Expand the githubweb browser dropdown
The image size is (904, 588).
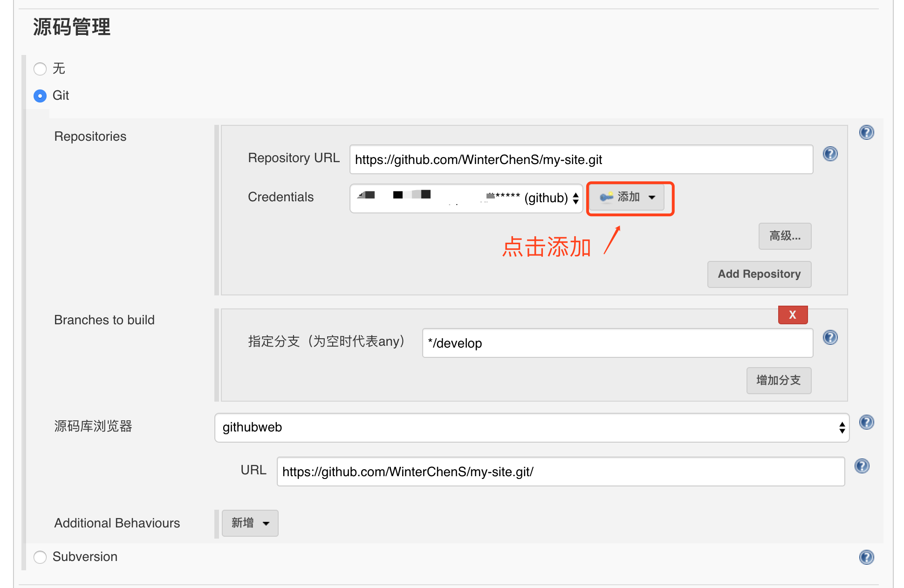coord(531,428)
